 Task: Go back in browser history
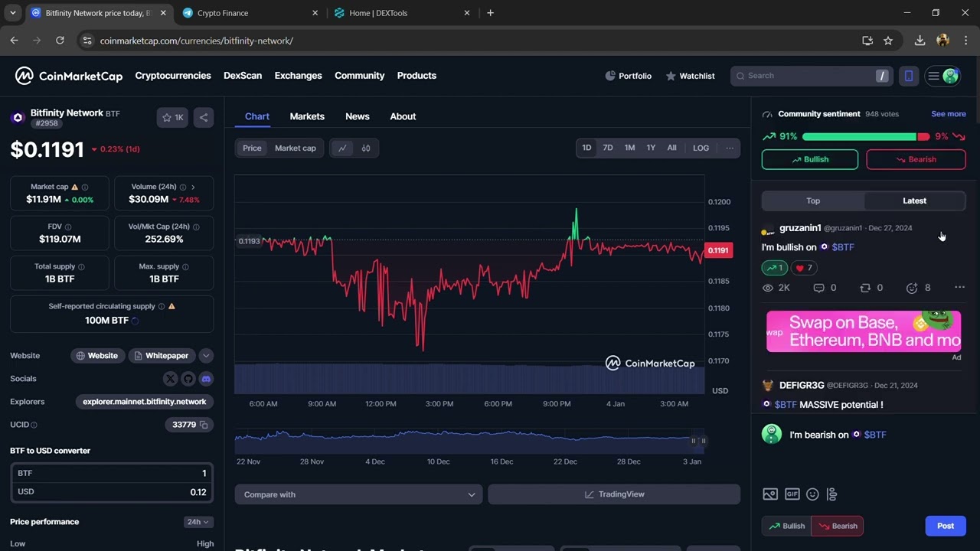14,41
